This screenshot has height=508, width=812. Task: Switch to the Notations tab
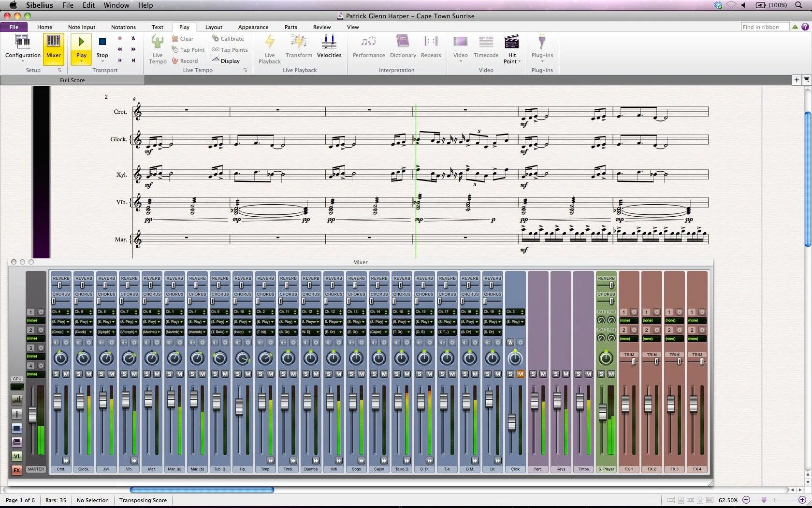pyautogui.click(x=123, y=27)
